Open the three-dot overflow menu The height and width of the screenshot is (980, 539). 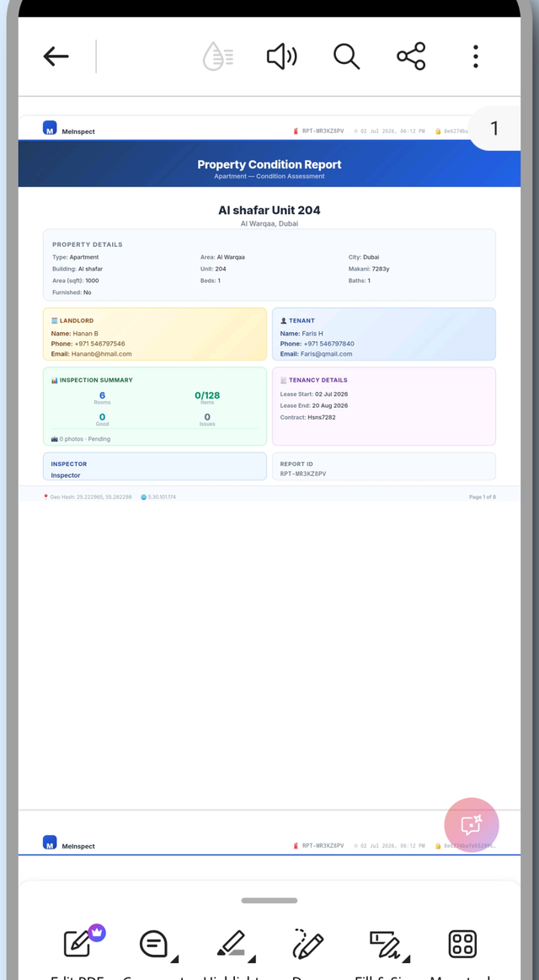(475, 56)
